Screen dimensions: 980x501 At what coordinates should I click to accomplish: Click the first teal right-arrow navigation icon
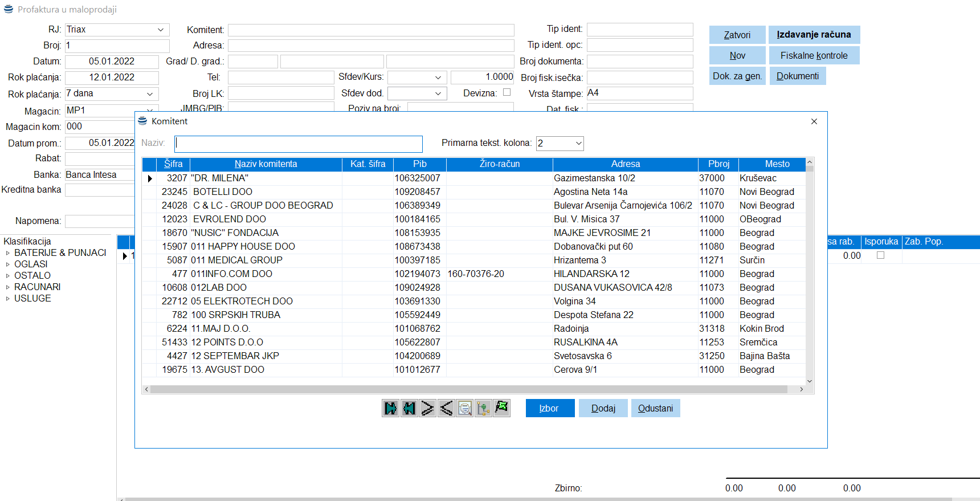(390, 408)
